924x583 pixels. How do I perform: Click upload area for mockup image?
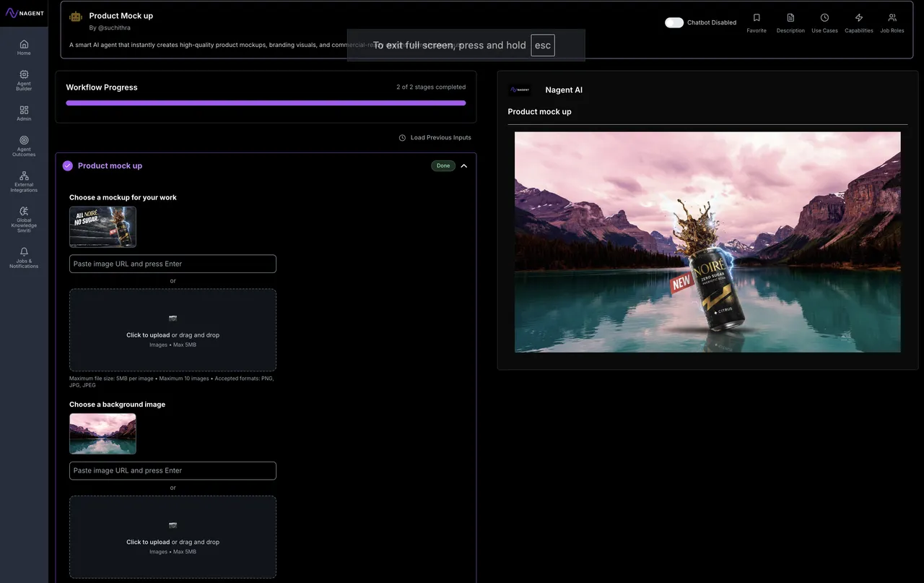173,330
